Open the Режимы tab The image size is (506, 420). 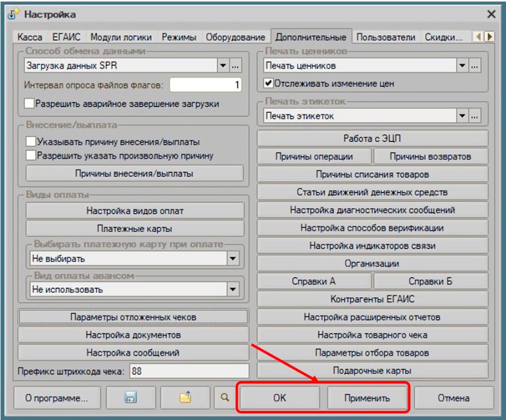pyautogui.click(x=179, y=37)
